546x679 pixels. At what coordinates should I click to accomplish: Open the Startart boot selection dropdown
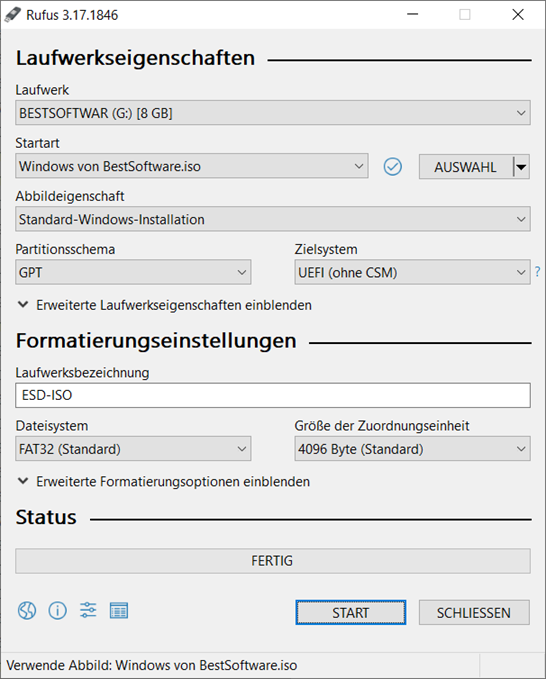point(192,166)
